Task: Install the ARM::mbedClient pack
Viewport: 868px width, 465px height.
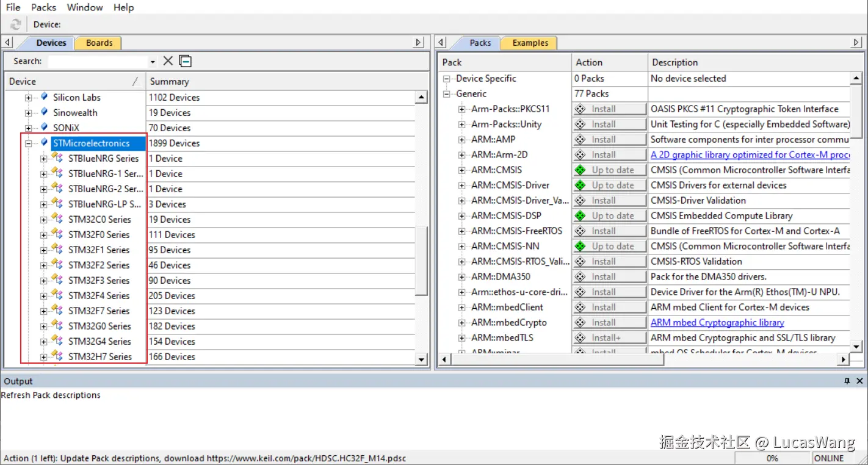Action: click(x=609, y=308)
